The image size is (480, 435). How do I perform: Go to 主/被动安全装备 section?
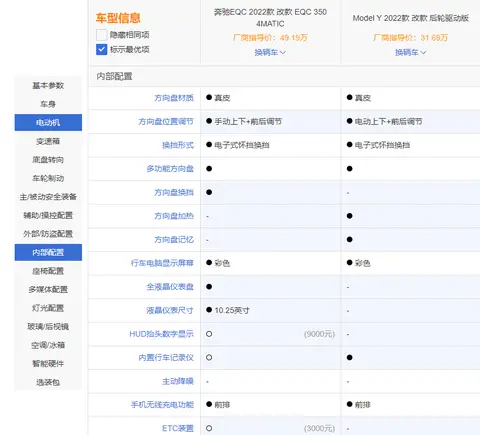pos(48,197)
